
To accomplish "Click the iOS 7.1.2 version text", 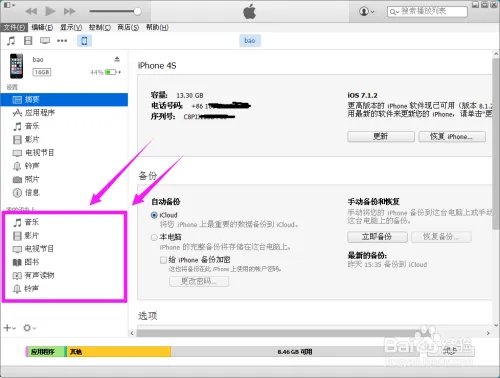I will point(362,95).
